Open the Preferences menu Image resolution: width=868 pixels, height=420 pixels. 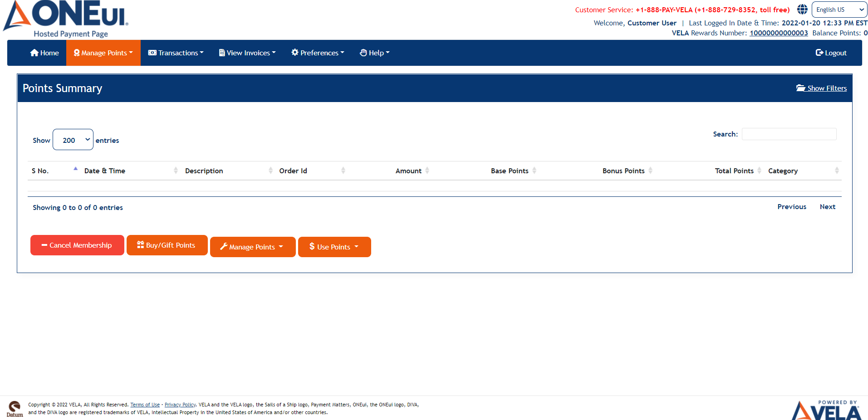pos(318,53)
